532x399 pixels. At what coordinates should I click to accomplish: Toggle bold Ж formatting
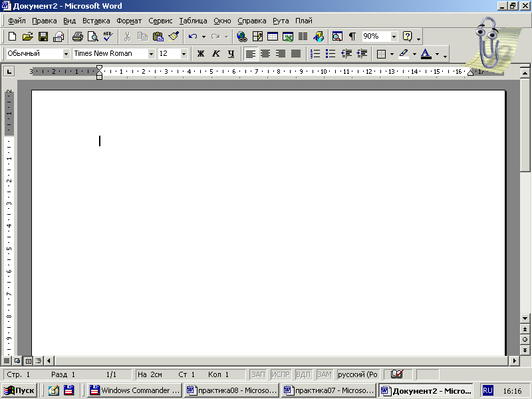pyautogui.click(x=201, y=54)
